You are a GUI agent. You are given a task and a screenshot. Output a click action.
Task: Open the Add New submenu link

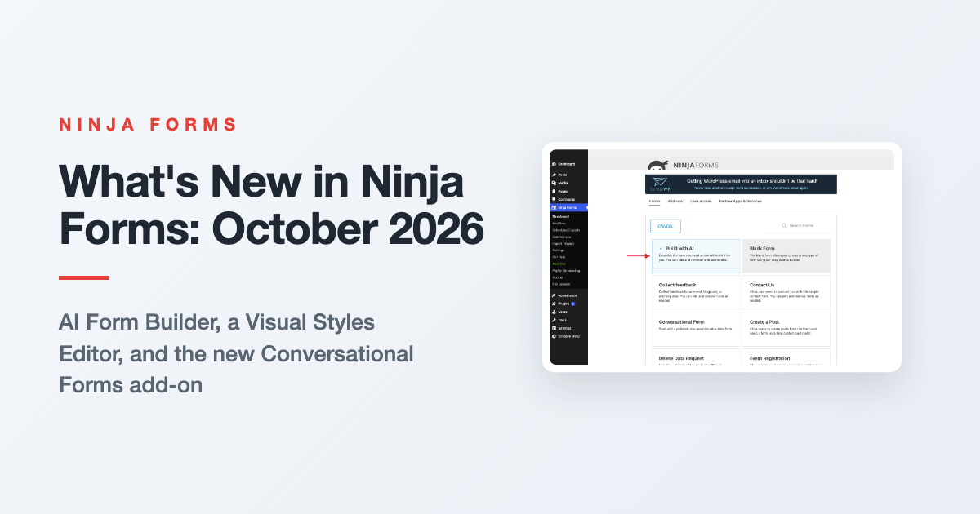[x=559, y=223]
